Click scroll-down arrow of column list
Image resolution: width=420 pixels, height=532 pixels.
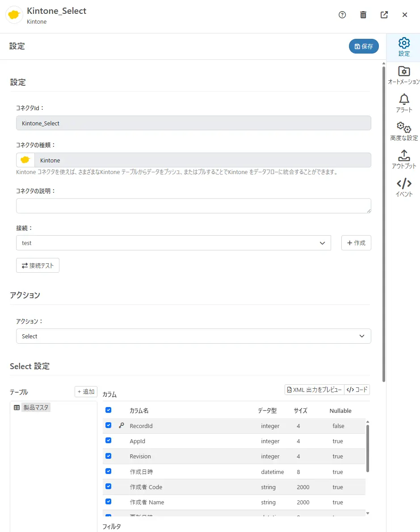367,513
